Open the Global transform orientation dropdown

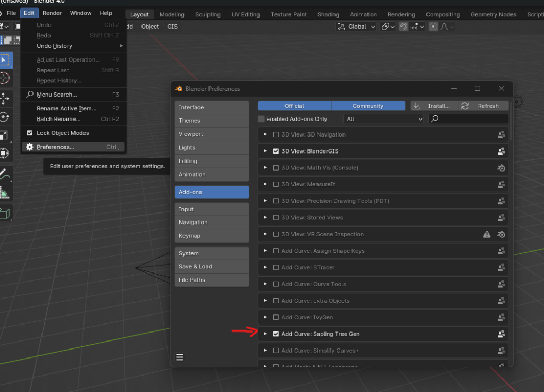coord(357,27)
